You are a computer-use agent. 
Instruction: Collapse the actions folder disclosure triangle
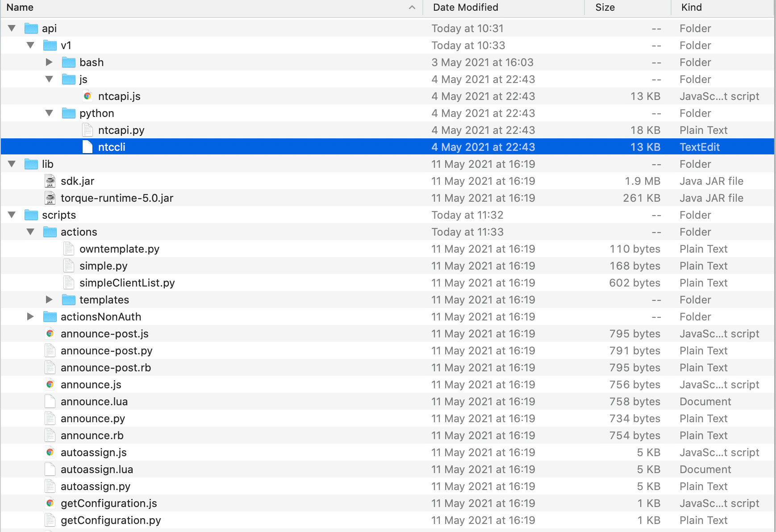click(x=31, y=232)
